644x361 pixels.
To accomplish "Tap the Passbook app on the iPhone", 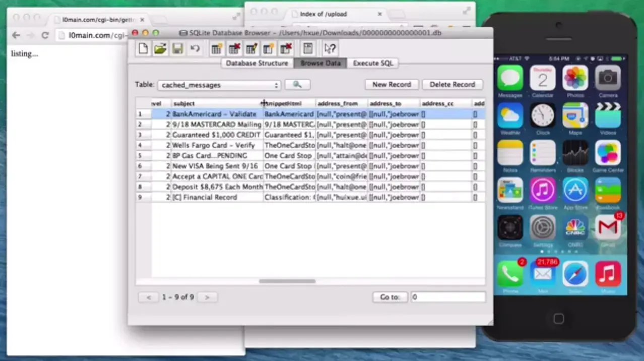I will pos(608,190).
